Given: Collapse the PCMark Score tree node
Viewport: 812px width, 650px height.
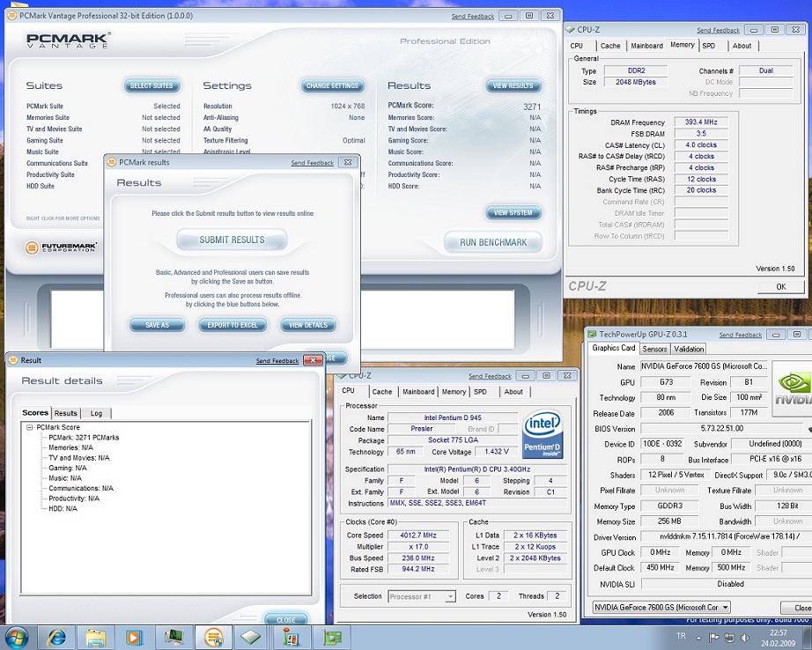Looking at the screenshot, I should click(30, 427).
